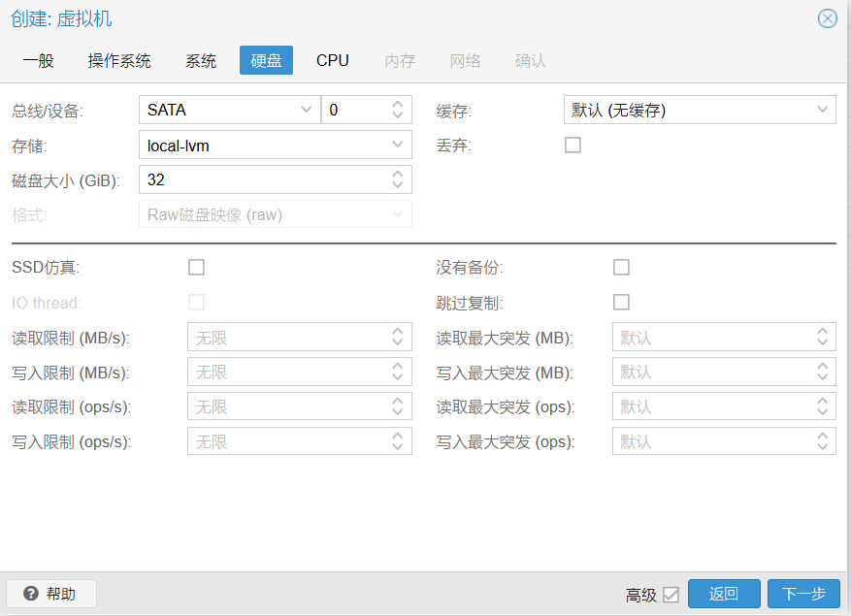Click the 帮助 help button
The width and height of the screenshot is (851, 616).
(x=51, y=594)
